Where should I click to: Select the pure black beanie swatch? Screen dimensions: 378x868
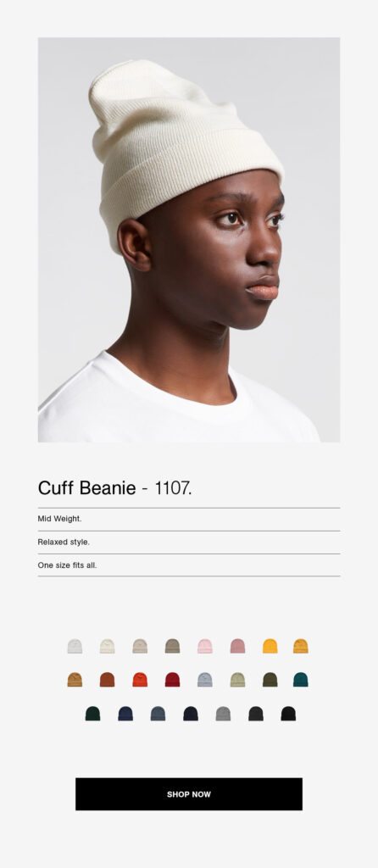(x=288, y=714)
